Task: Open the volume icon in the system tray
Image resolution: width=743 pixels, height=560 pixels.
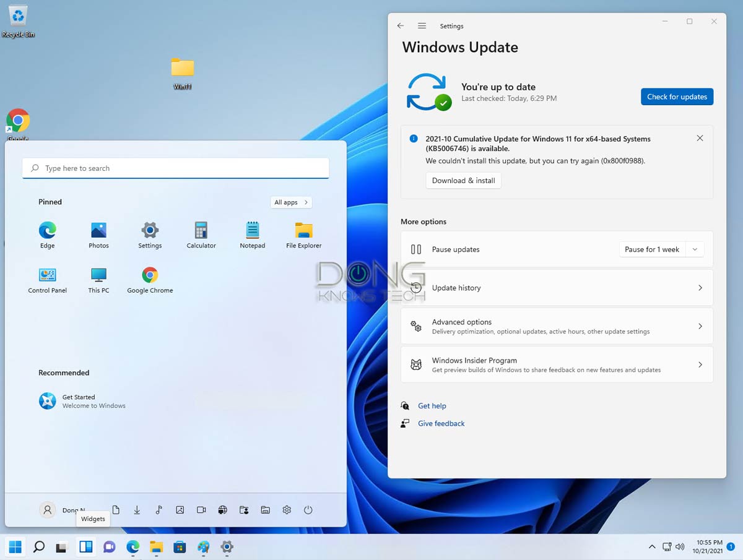Action: [x=680, y=547]
